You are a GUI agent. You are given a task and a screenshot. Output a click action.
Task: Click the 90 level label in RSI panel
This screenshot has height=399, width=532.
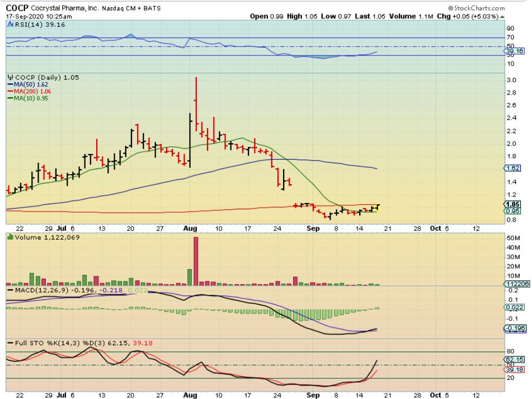pyautogui.click(x=510, y=29)
